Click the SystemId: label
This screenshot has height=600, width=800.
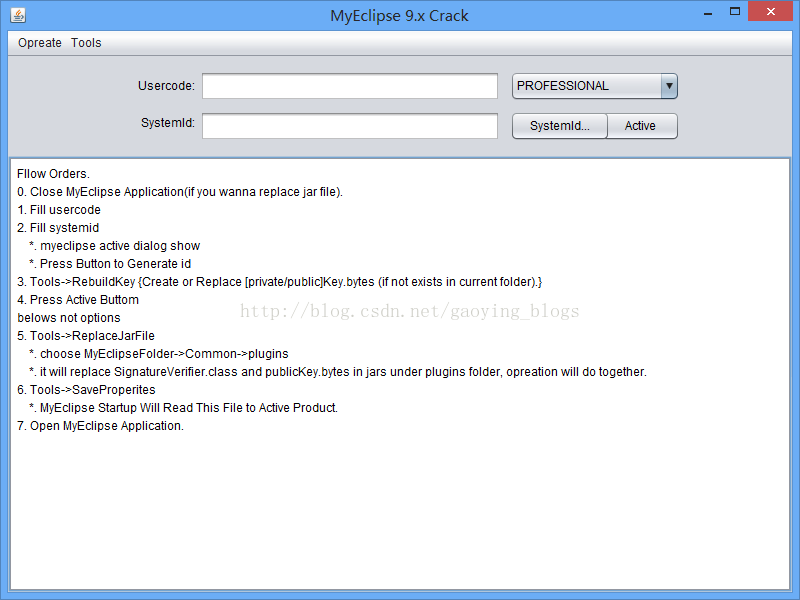(x=168, y=123)
